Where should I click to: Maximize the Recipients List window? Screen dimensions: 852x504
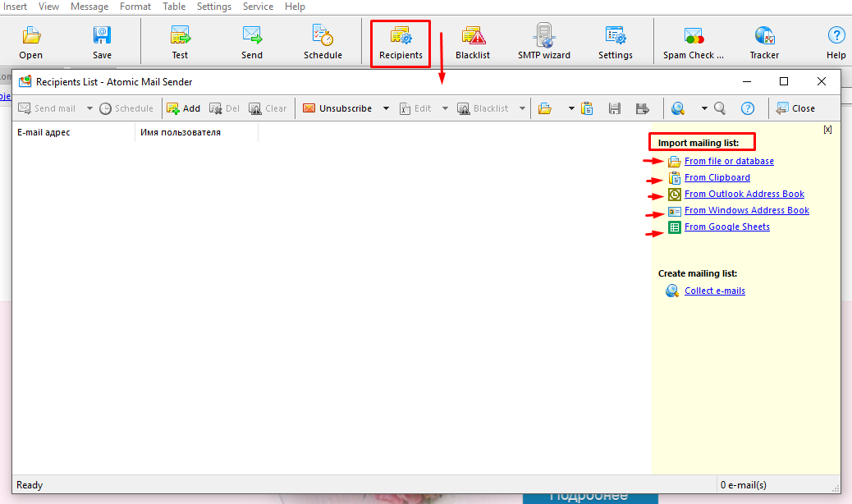784,81
